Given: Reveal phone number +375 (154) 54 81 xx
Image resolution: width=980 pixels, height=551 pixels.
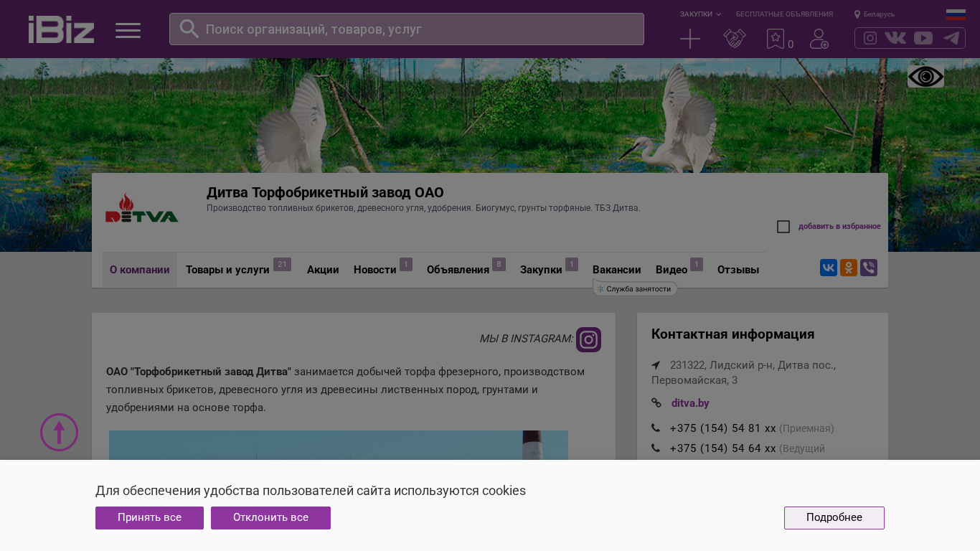Looking at the screenshot, I should [x=723, y=428].
